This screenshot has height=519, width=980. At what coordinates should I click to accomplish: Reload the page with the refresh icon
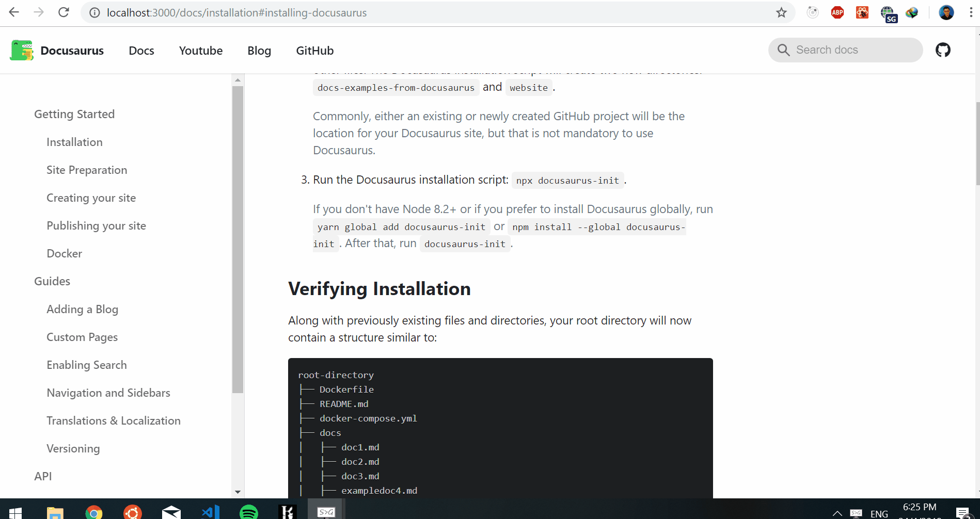[64, 12]
